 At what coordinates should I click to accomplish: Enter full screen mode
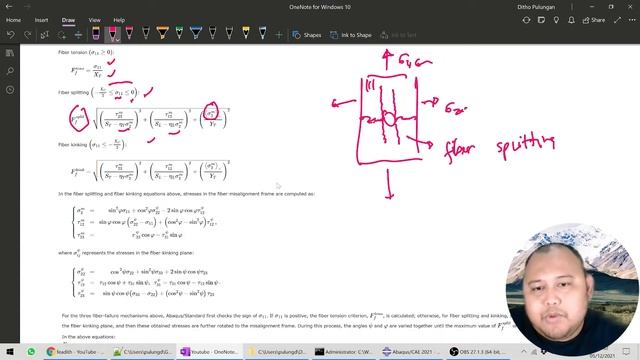618,20
